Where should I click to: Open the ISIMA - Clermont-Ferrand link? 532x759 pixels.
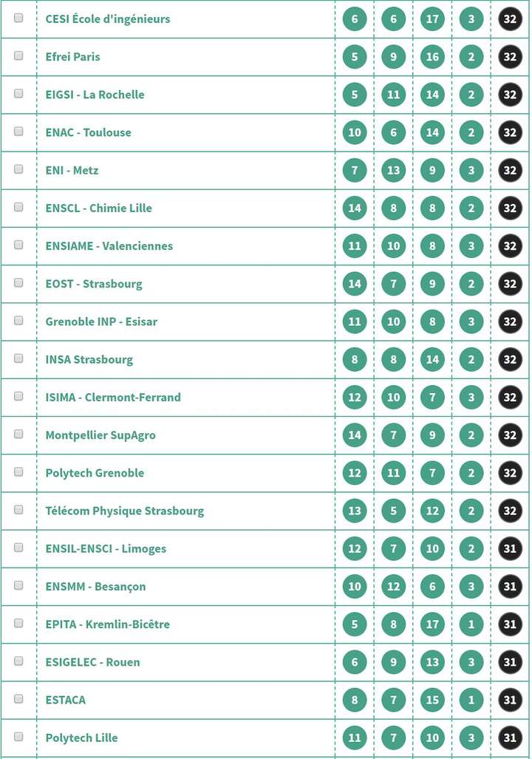click(113, 397)
